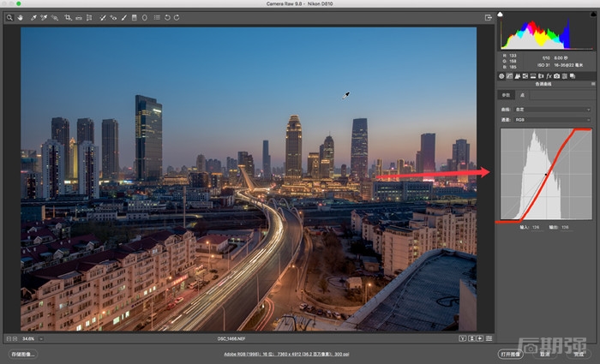This screenshot has height=364, width=600.
Task: Open the Lens Corrections panel tab
Action: click(x=541, y=76)
